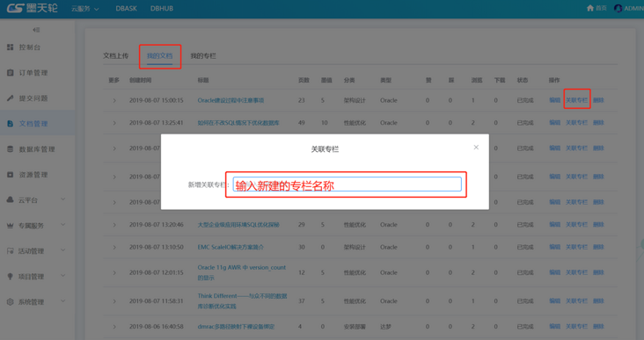This screenshot has width=644, height=340.
Task: Expand the 专属服务 sidebar menu
Action: click(62, 225)
